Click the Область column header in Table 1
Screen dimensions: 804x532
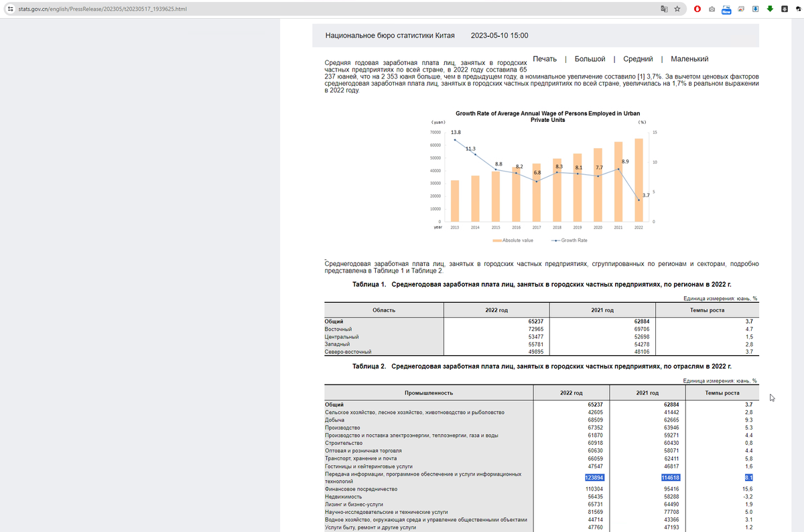384,310
